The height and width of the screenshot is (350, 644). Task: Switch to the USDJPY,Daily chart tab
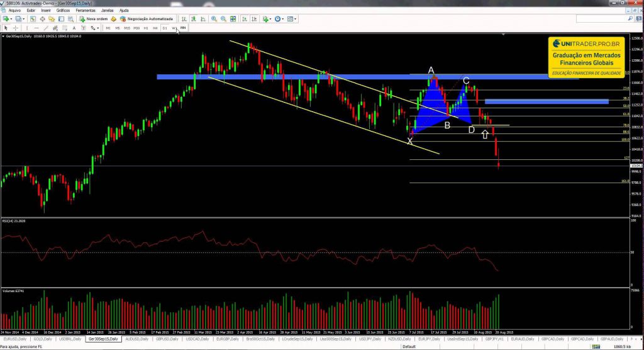[x=370, y=339]
